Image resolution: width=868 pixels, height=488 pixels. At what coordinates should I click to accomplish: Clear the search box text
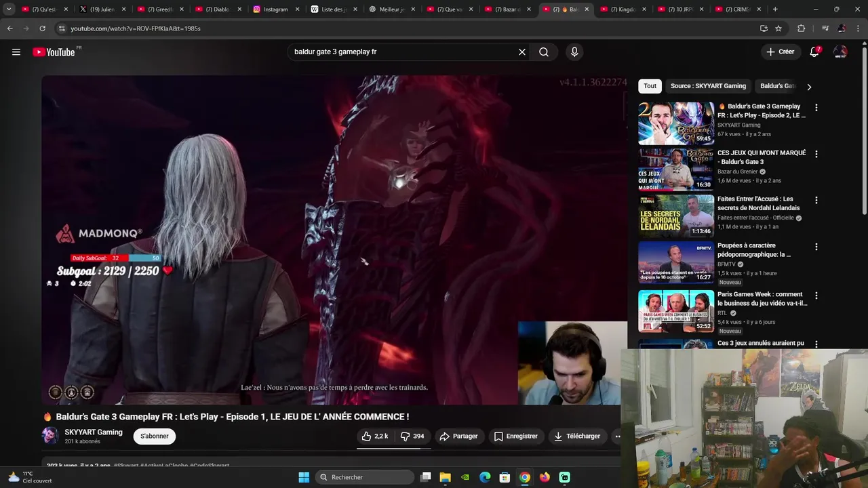tap(521, 52)
